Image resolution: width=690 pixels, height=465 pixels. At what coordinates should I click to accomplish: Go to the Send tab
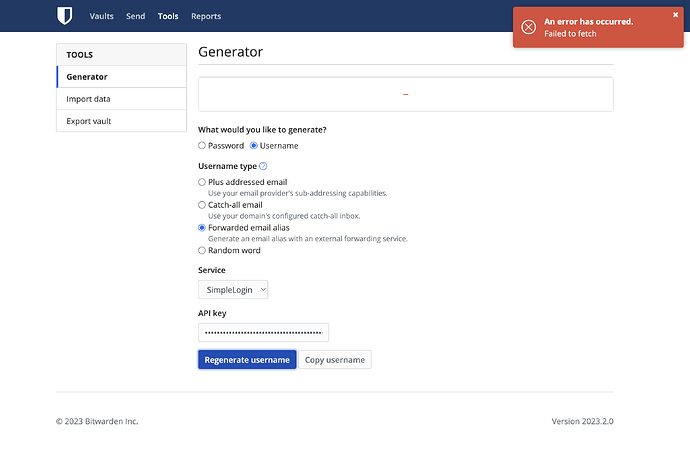click(136, 16)
